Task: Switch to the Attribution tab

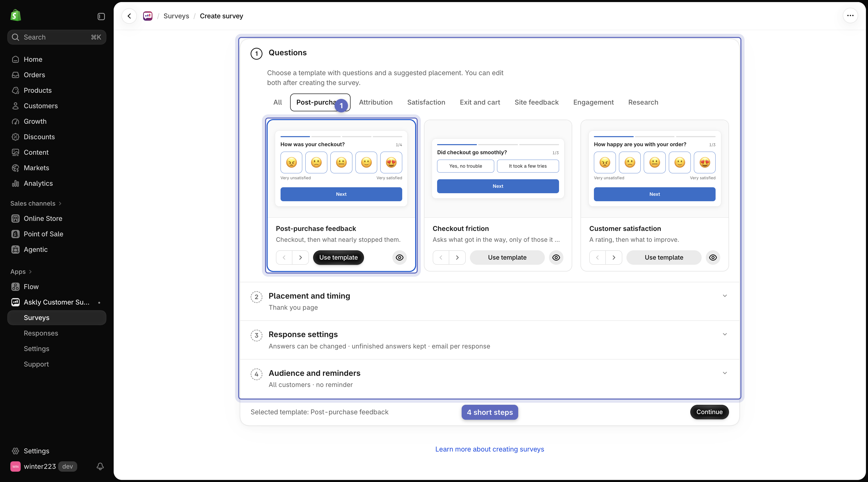Action: [x=376, y=102]
